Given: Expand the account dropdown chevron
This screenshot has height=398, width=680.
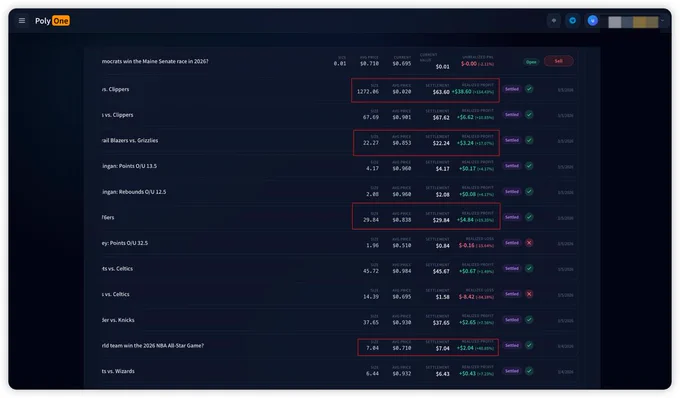Looking at the screenshot, I should [663, 20].
